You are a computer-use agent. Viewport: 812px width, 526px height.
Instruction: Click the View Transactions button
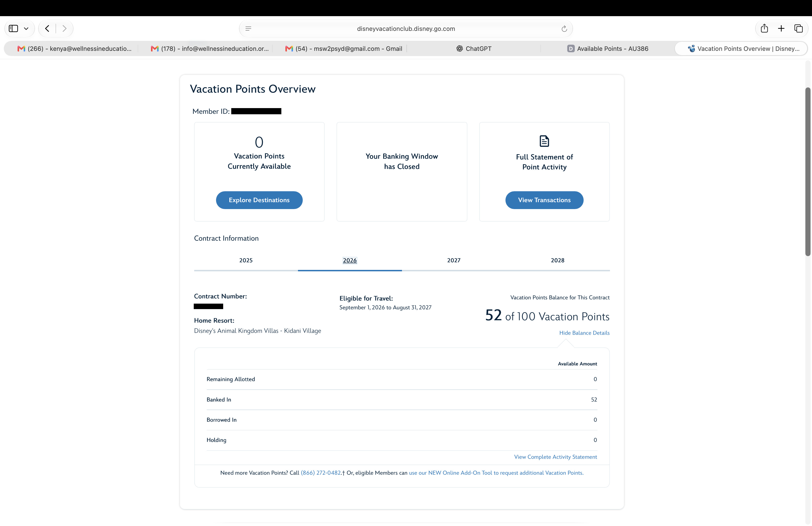pos(544,200)
